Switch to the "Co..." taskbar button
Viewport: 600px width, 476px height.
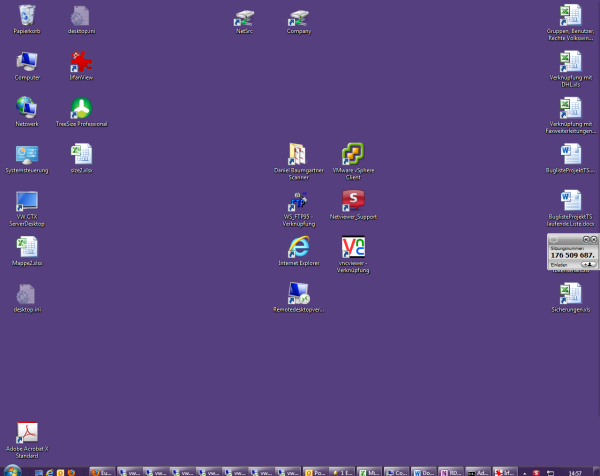point(396,472)
